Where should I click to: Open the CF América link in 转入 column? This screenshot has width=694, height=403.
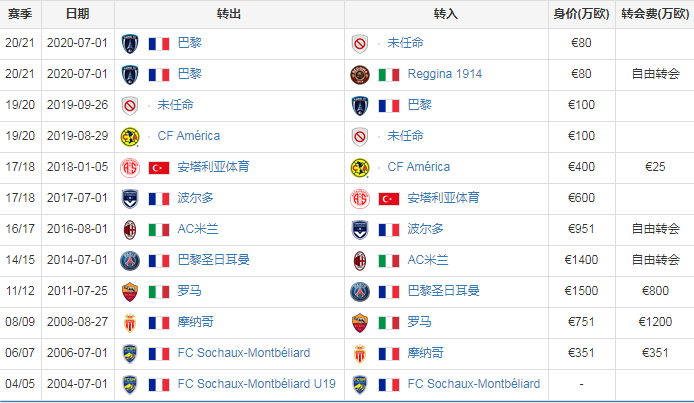click(x=419, y=167)
